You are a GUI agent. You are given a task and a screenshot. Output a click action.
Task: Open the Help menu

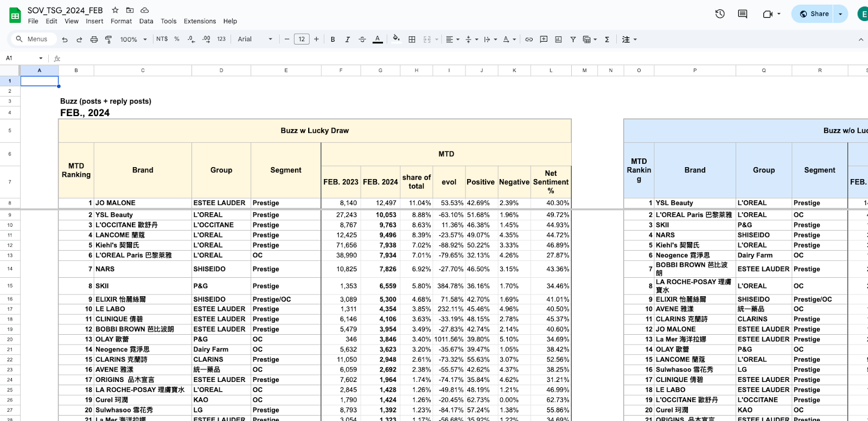pos(230,21)
